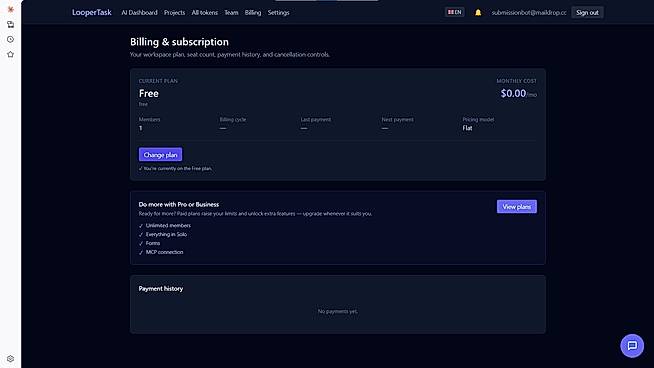Open the Settings menu item
Screen dimensions: 654x368
click(x=278, y=13)
